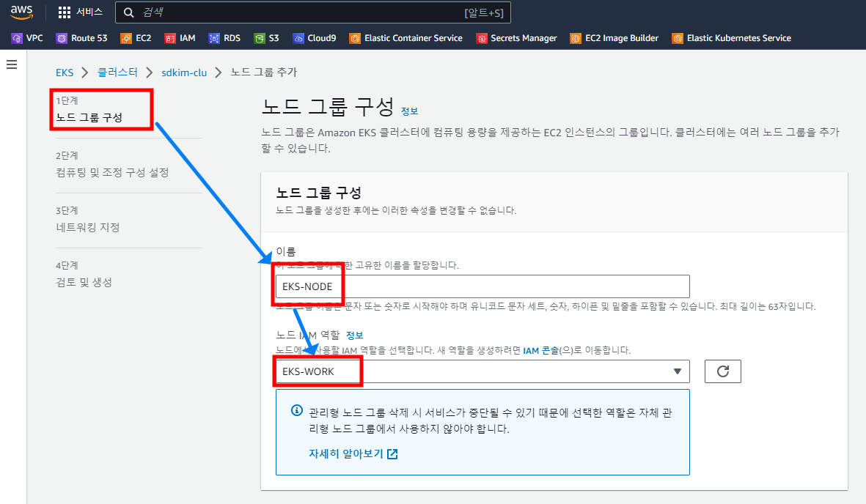Open 자세히 알아보기 link

tap(345, 453)
